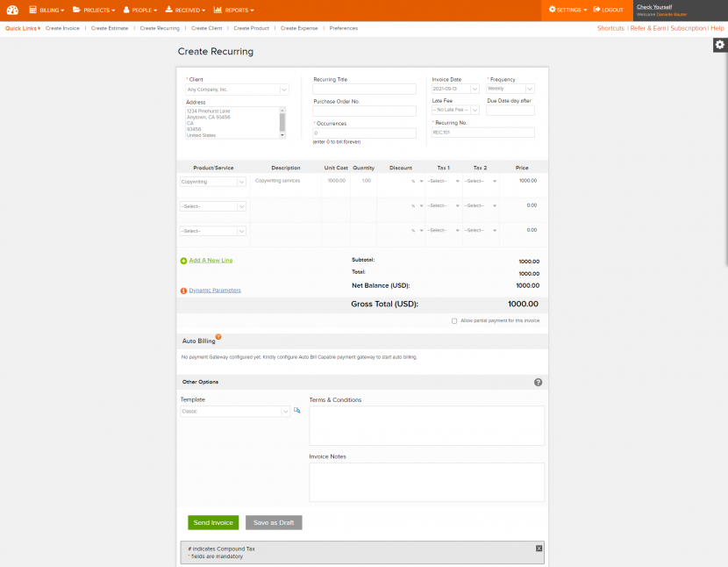Click the help question-mark icon in Other Options
Viewport: 728px width, 567px height.
coord(538,382)
